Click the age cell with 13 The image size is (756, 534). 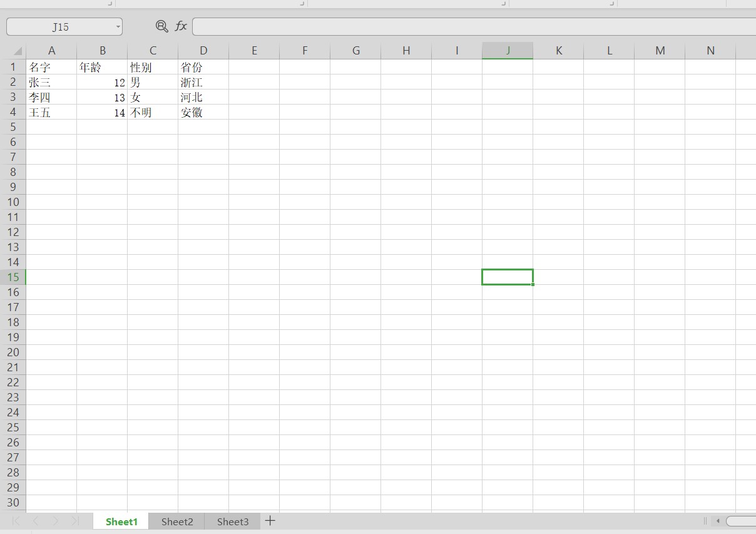click(x=102, y=97)
